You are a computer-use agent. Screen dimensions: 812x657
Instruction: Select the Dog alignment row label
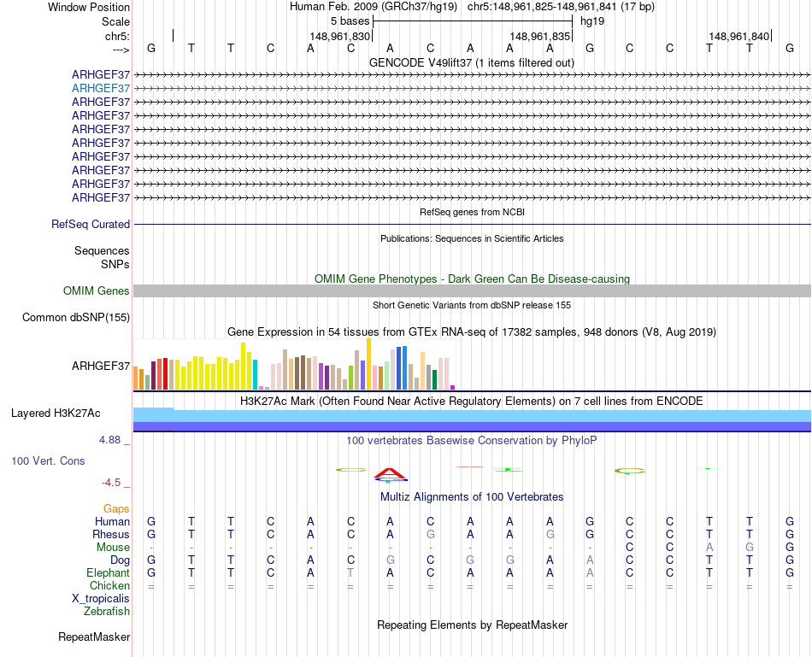point(120,560)
